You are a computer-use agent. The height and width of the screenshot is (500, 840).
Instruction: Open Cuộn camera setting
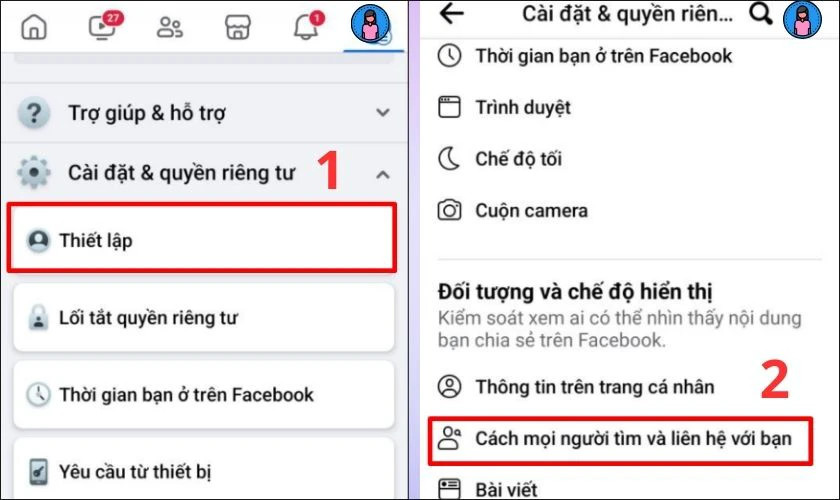coord(629,211)
